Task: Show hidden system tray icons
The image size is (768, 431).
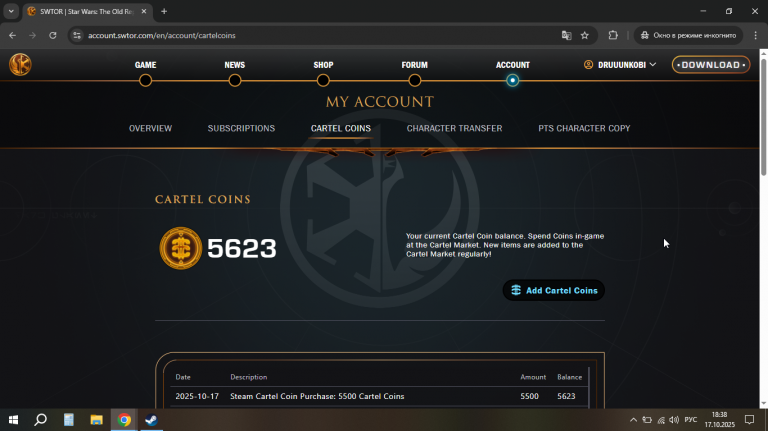Action: coord(633,420)
